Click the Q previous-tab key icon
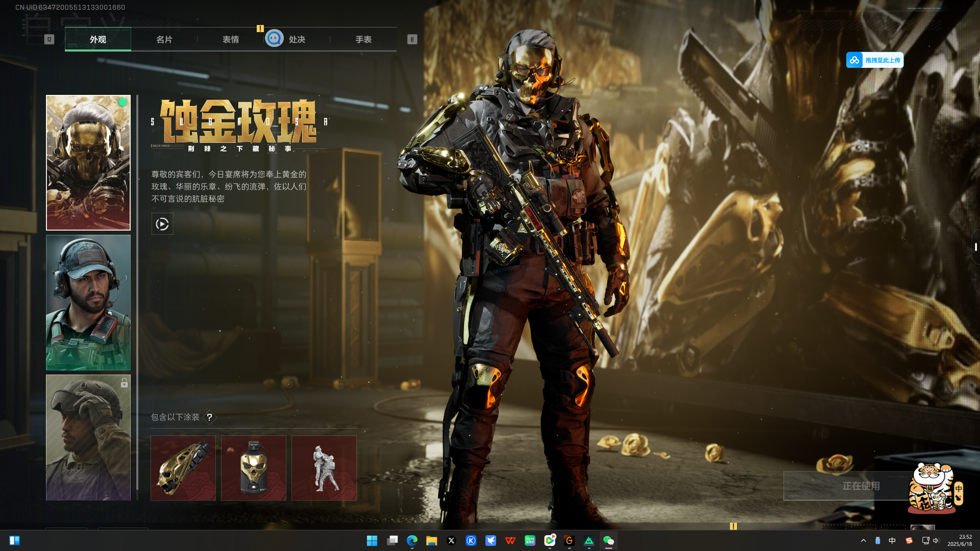The image size is (980, 551). [49, 39]
